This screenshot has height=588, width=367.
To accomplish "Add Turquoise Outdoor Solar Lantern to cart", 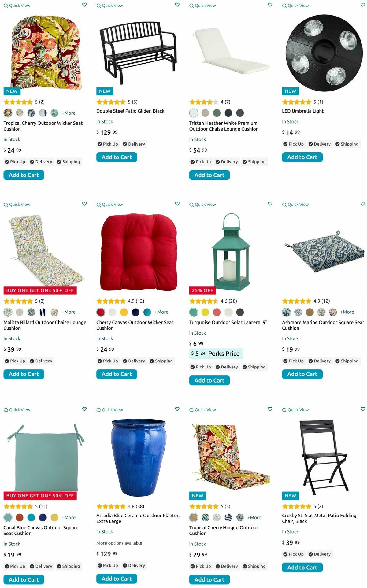I will [x=209, y=380].
